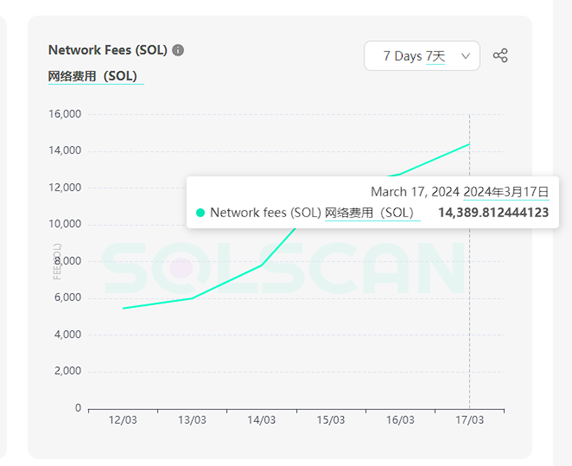Click the green legend dot in the tooltip

[x=200, y=212]
